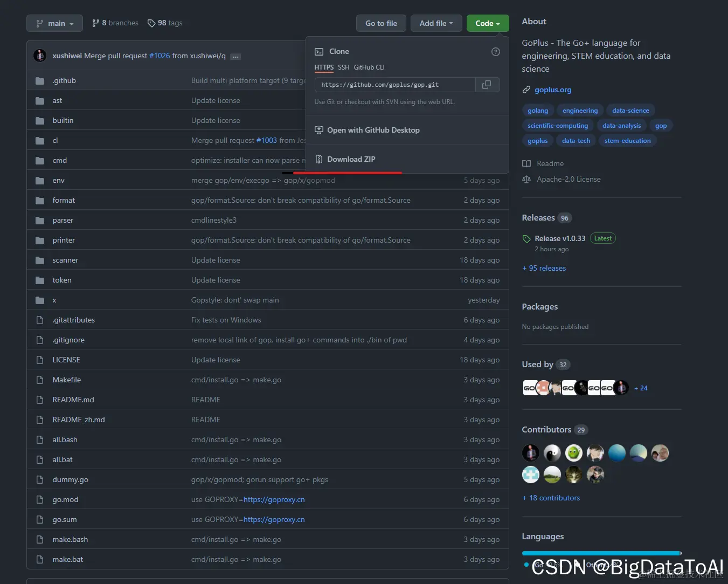The width and height of the screenshot is (728, 584).
Task: Open the .gitignore file
Action: coord(68,340)
